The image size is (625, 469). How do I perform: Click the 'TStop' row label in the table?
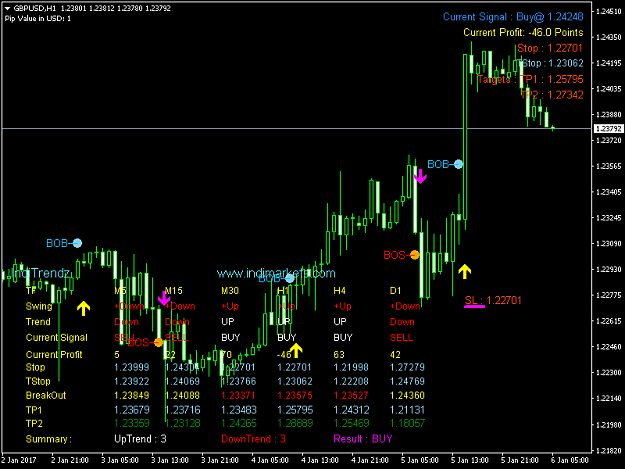click(x=38, y=381)
